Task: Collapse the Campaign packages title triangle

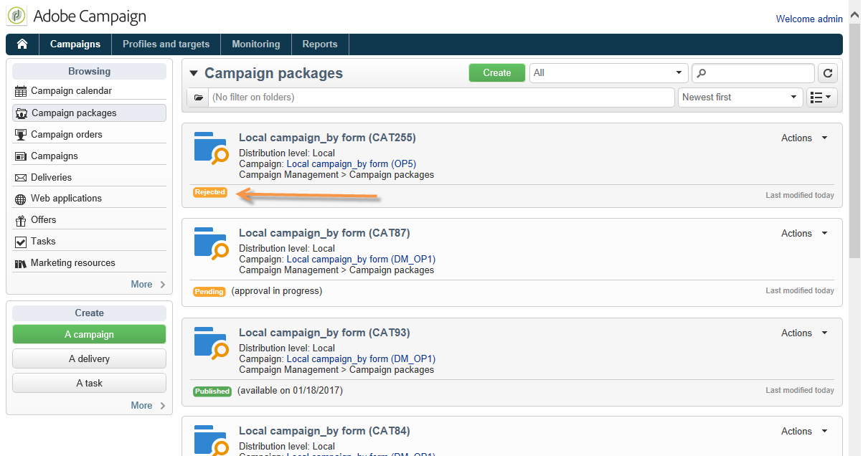Action: (194, 73)
